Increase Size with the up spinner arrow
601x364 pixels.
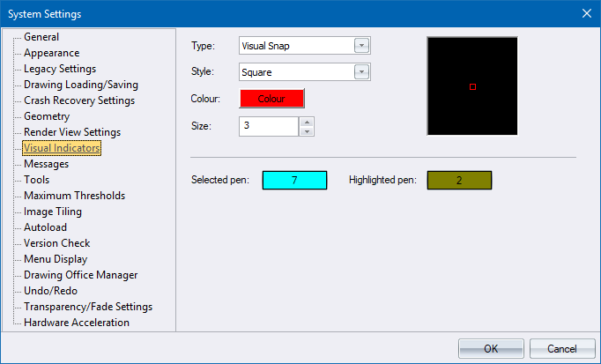[307, 122]
